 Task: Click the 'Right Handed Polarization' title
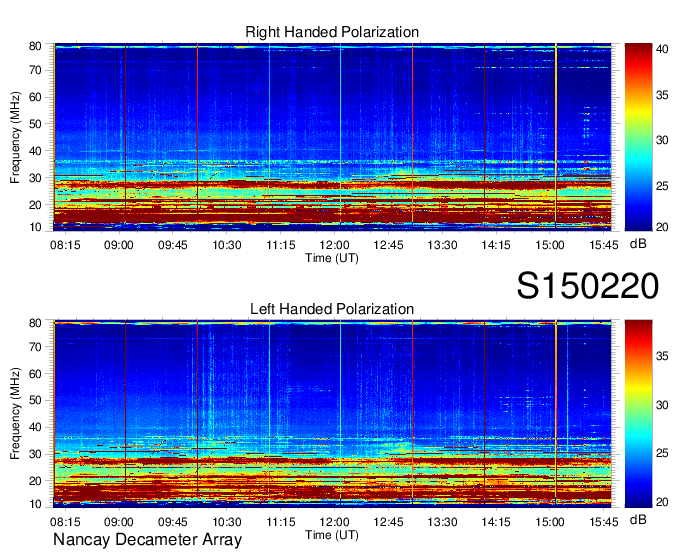coord(332,32)
